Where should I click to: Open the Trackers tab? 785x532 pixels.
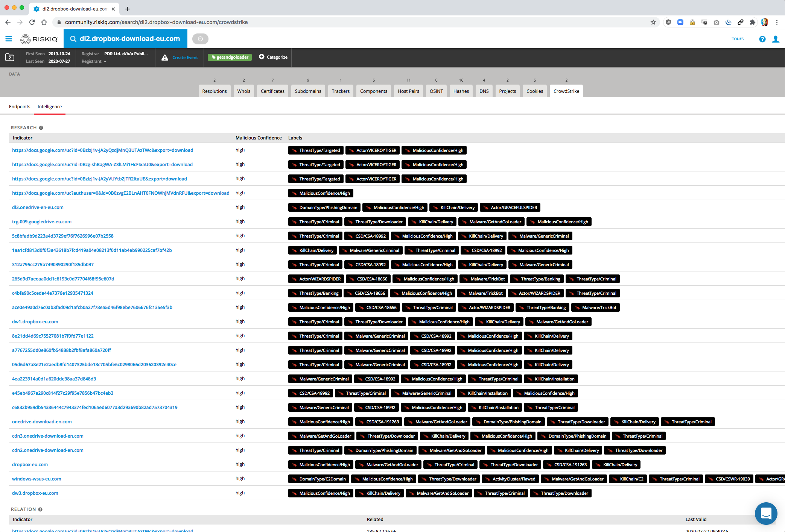341,91
